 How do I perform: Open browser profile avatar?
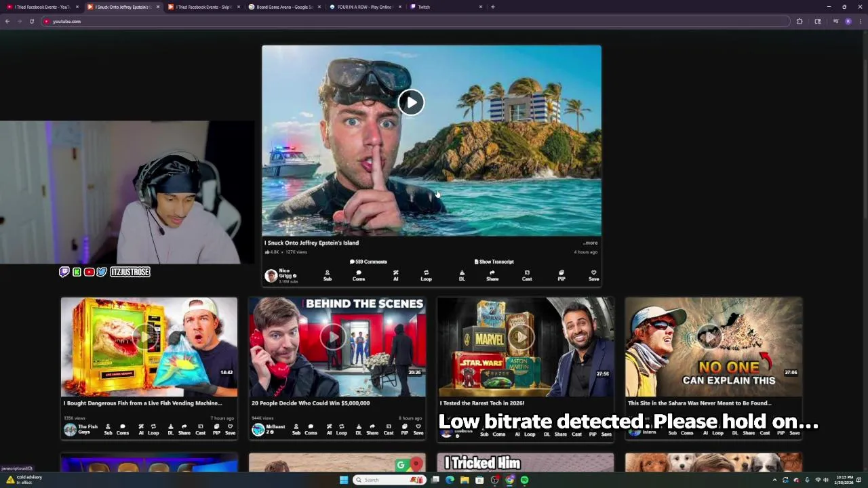click(848, 21)
